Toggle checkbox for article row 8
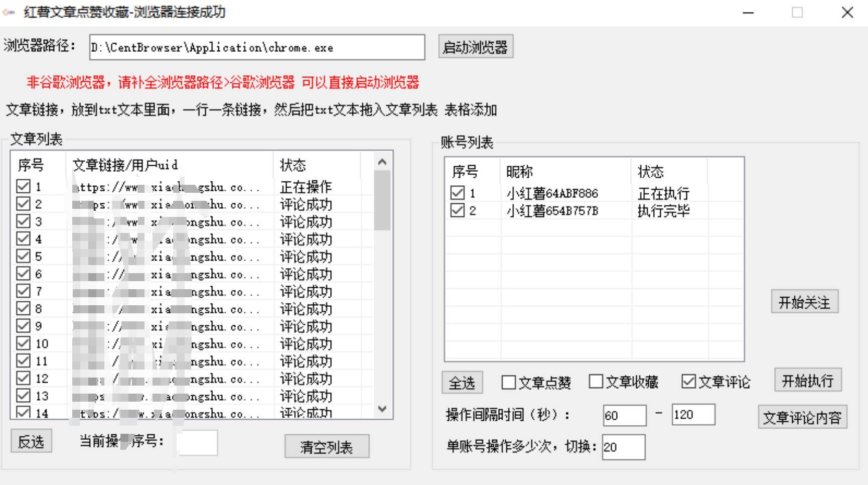 (23, 308)
